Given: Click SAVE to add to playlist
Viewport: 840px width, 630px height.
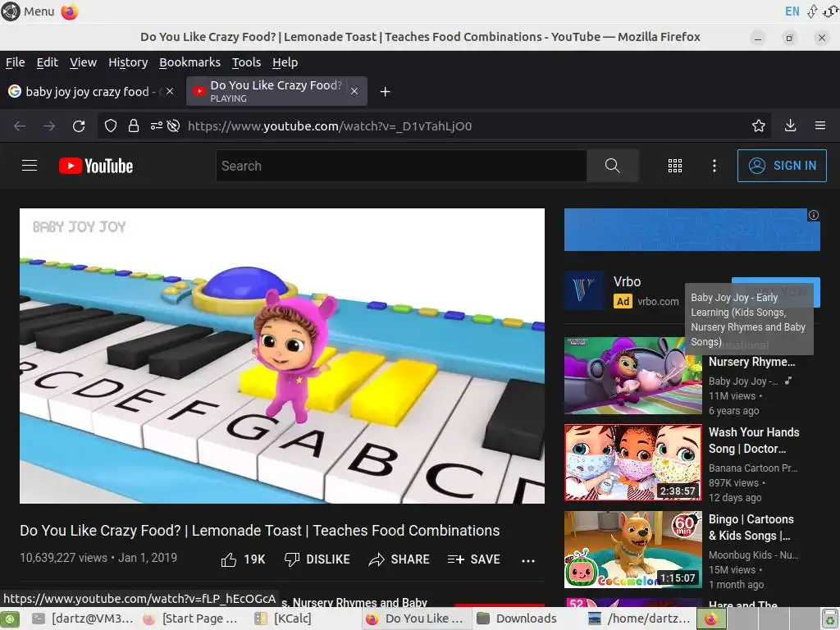Looking at the screenshot, I should (473, 559).
